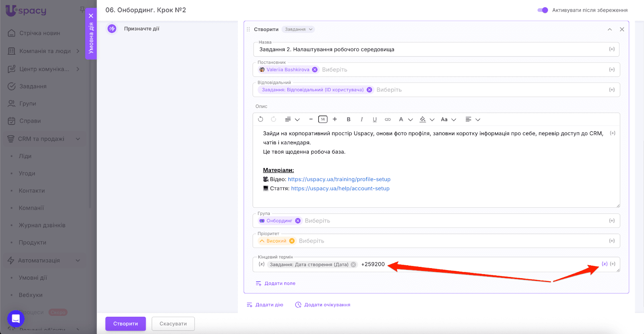Open the highlight color picker

423,119
